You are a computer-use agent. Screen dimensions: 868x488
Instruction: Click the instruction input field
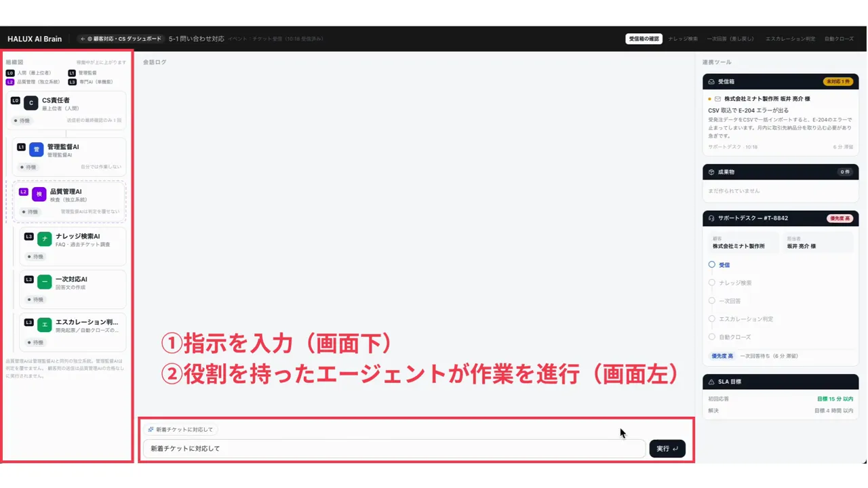[394, 449]
